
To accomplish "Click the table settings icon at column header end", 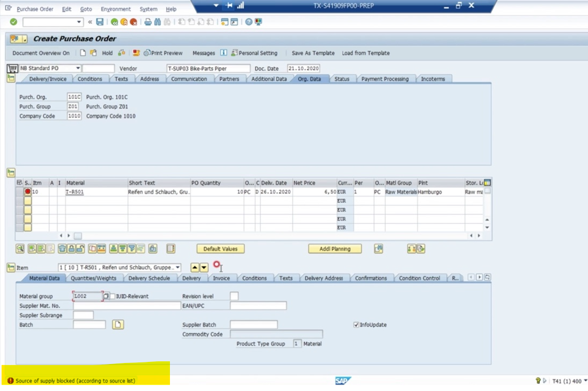I will [x=487, y=183].
